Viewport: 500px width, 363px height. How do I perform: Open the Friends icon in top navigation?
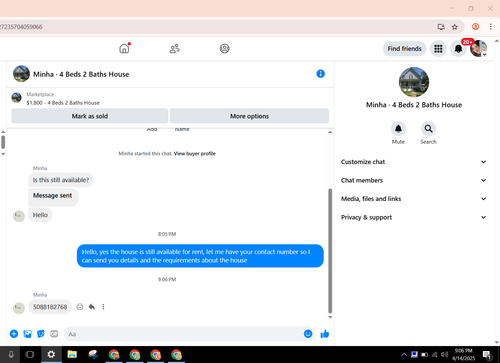(x=174, y=49)
